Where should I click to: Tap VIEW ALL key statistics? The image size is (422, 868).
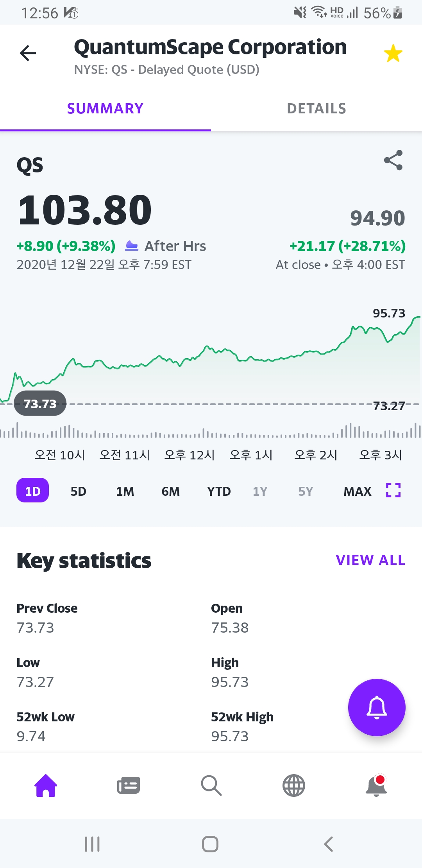pos(370,560)
